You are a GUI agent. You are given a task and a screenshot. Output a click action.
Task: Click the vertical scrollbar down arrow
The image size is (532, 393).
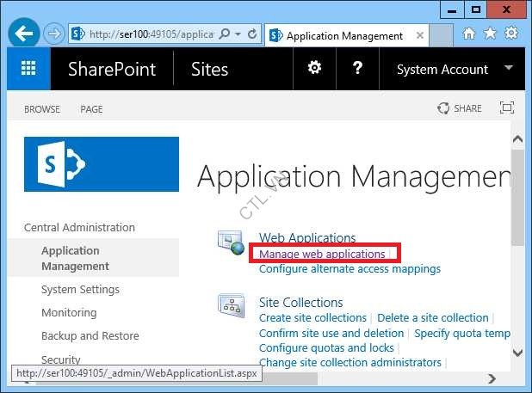517,353
